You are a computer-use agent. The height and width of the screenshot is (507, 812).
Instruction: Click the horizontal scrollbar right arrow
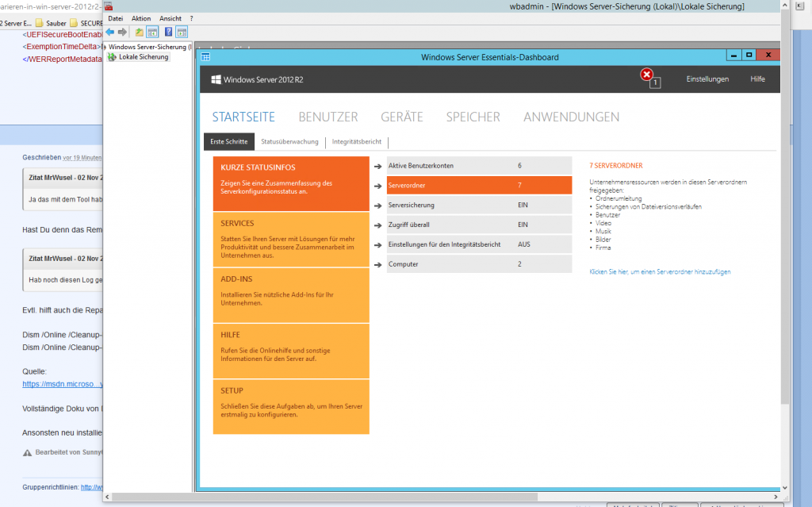(776, 497)
